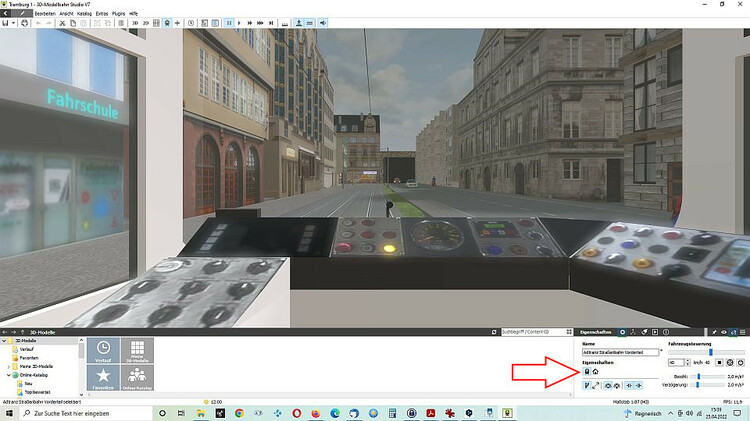Click the ruler measure icon
The height and width of the screenshot is (421, 750).
tap(285, 23)
